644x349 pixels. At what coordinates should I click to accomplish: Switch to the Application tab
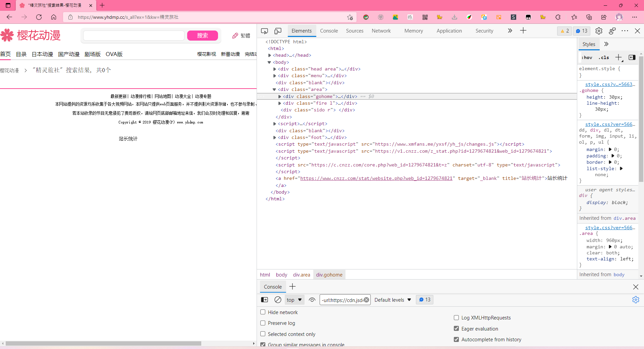pos(449,31)
